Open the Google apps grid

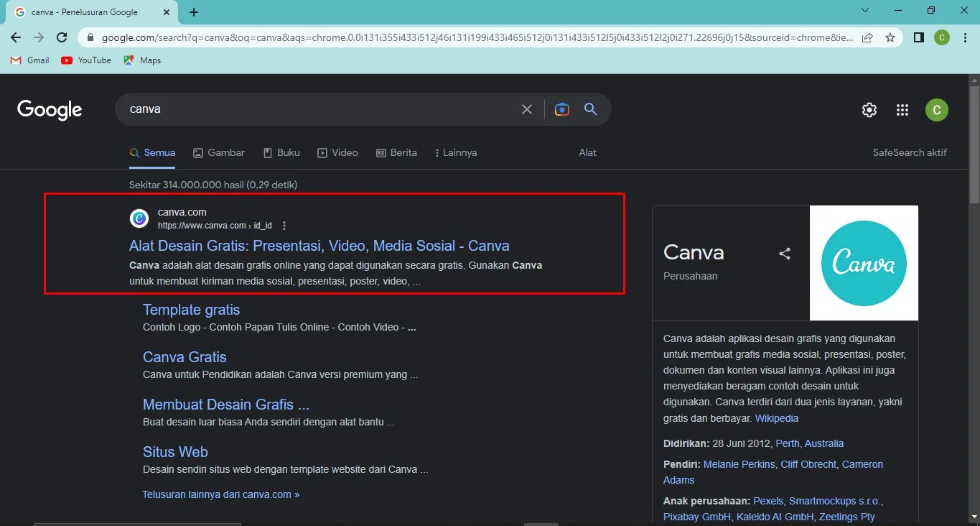[902, 110]
